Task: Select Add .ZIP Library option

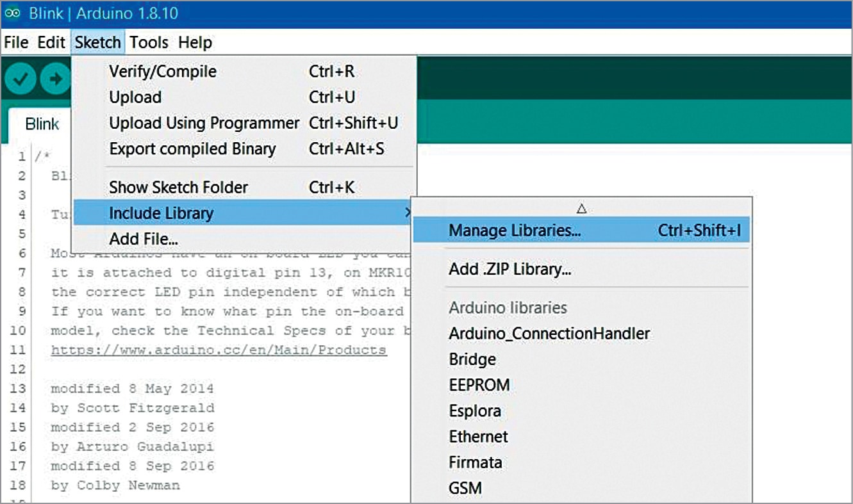Action: click(509, 269)
